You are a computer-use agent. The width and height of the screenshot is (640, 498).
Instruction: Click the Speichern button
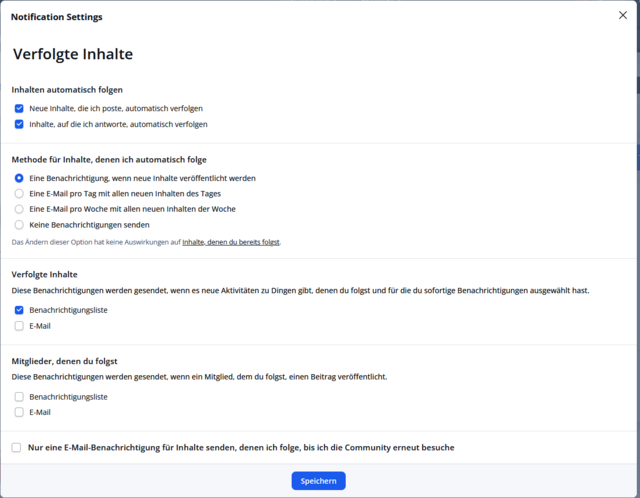(318, 481)
